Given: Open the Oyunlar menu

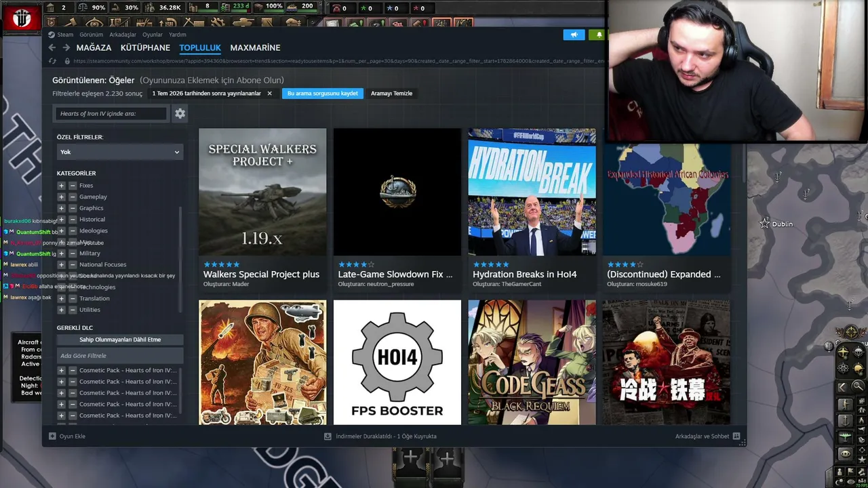Looking at the screenshot, I should 153,35.
